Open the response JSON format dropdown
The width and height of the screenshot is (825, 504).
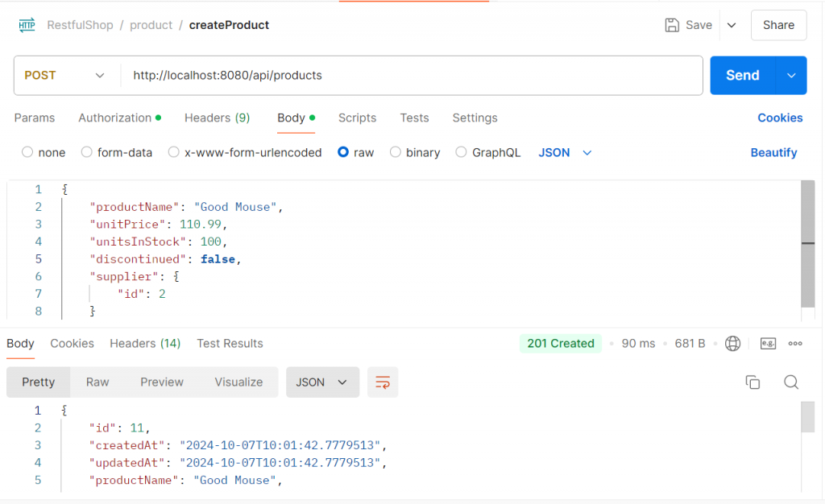(x=322, y=382)
